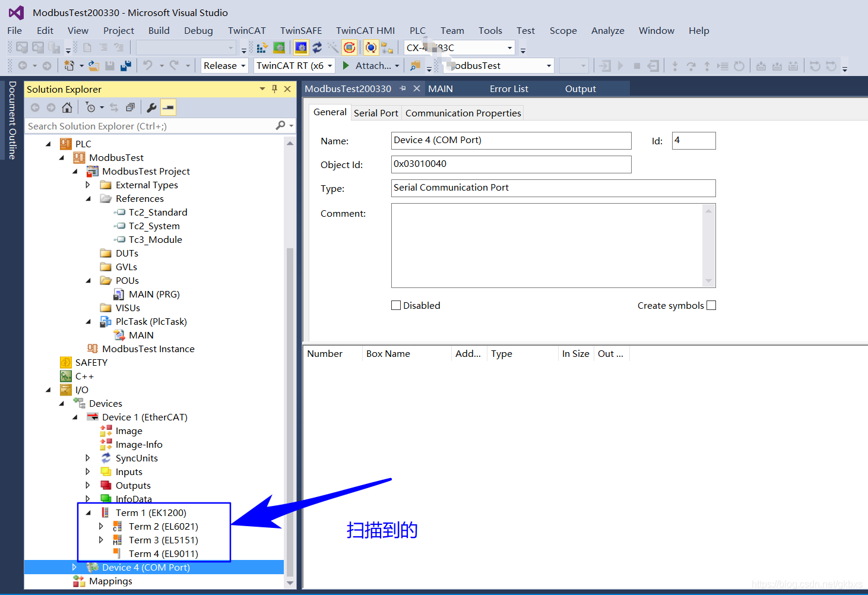This screenshot has height=595, width=868.
Task: Select the ModbusTest Instance node
Action: 148,349
